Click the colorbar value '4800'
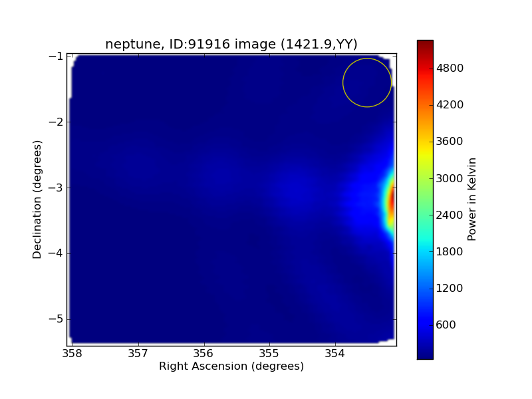 tap(450, 68)
